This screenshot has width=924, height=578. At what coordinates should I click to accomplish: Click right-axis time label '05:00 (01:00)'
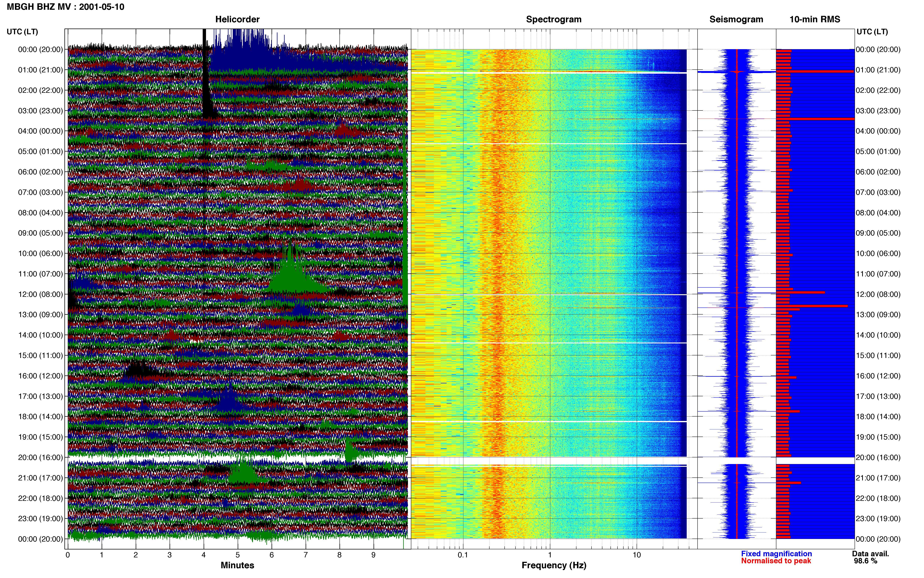tap(878, 151)
